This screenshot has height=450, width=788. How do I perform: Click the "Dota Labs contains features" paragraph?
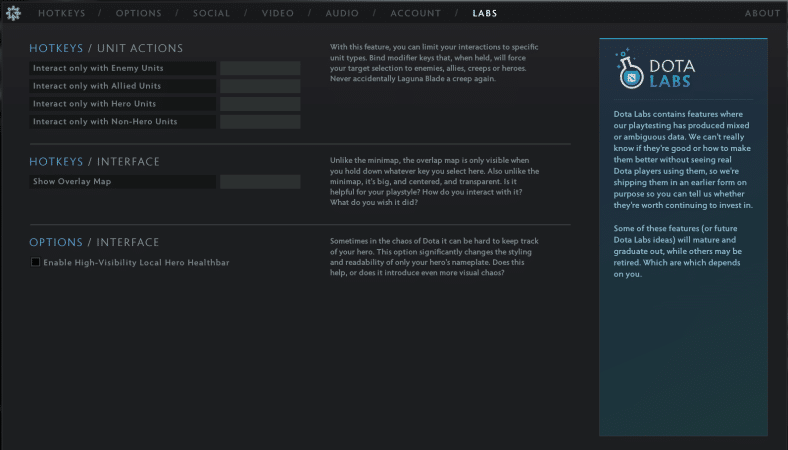[683, 159]
